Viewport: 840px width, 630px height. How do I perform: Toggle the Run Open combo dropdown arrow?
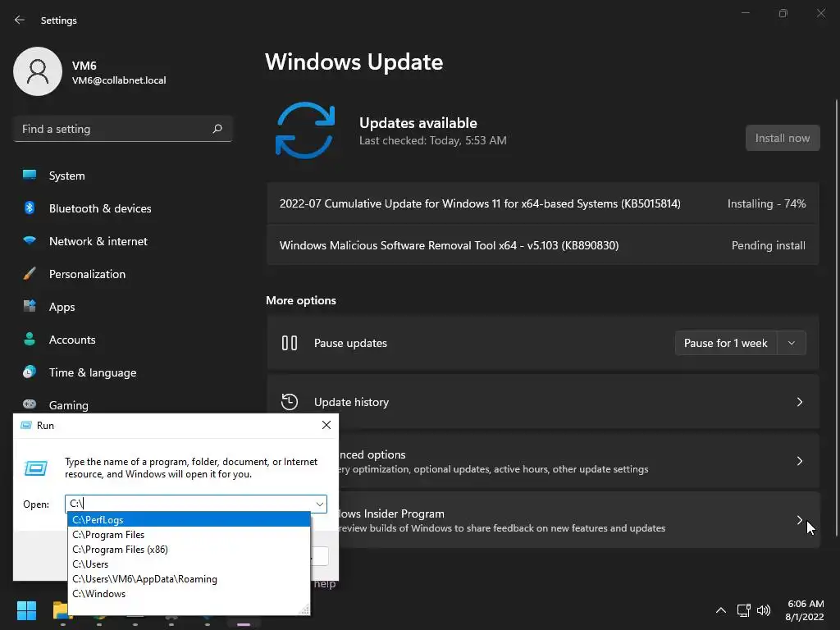(x=320, y=504)
